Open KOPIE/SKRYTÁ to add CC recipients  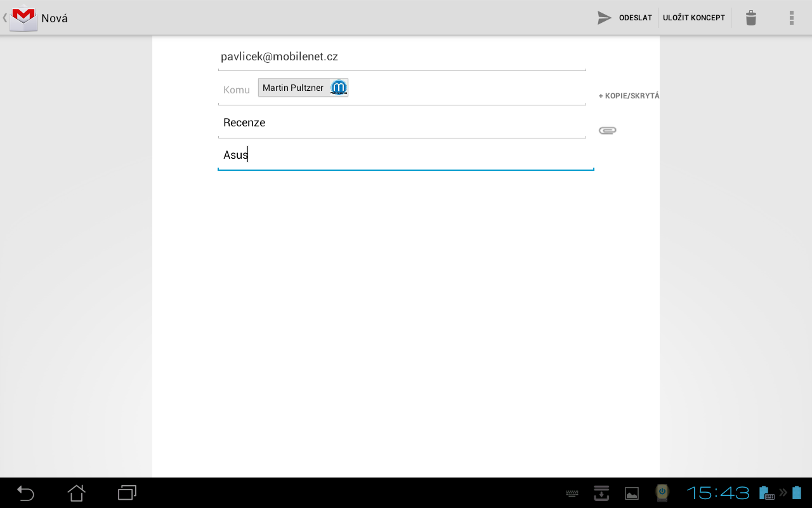point(629,96)
